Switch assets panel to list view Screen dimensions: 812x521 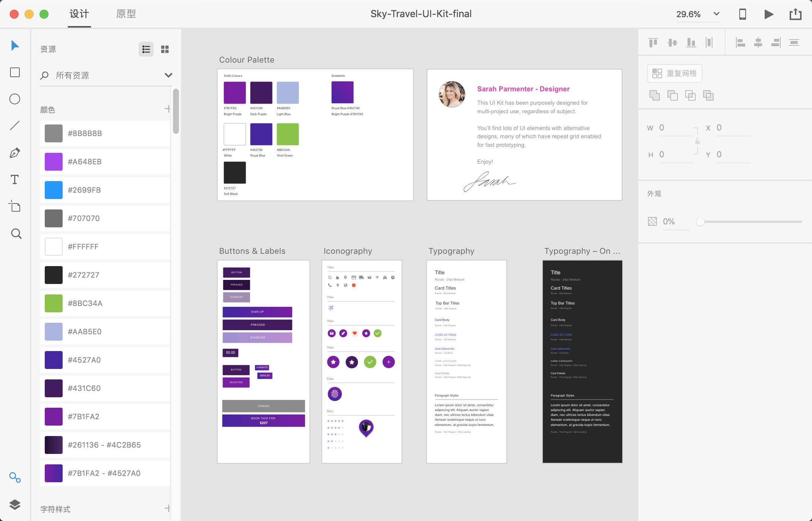[146, 49]
